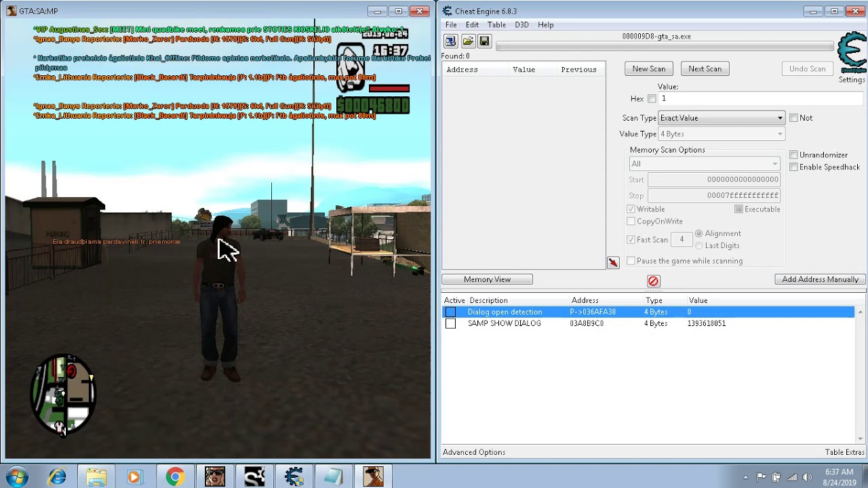
Task: Click the Fast Scan alignment value field
Action: coord(682,239)
